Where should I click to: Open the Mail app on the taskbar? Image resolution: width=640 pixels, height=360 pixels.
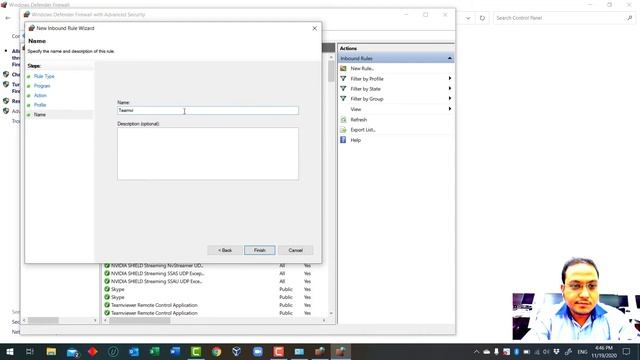[x=72, y=352]
